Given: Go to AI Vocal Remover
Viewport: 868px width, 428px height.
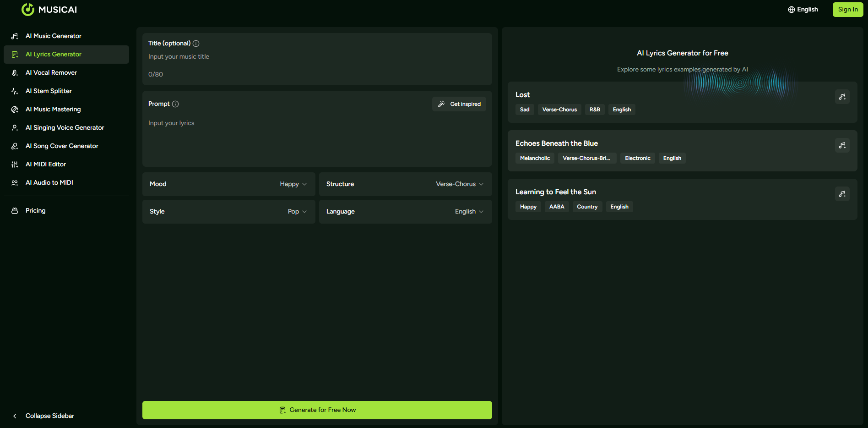Looking at the screenshot, I should 51,73.
